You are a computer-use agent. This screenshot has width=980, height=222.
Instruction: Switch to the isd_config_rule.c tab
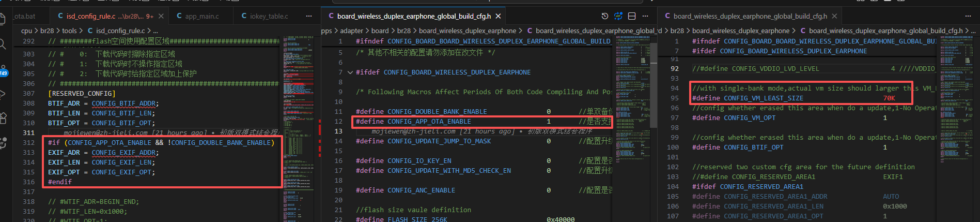tap(110, 16)
